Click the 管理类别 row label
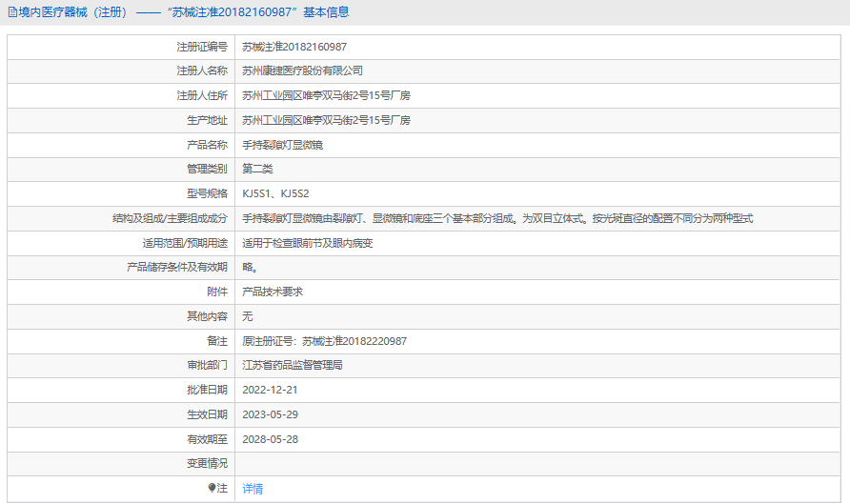The width and height of the screenshot is (850, 504). click(x=207, y=169)
